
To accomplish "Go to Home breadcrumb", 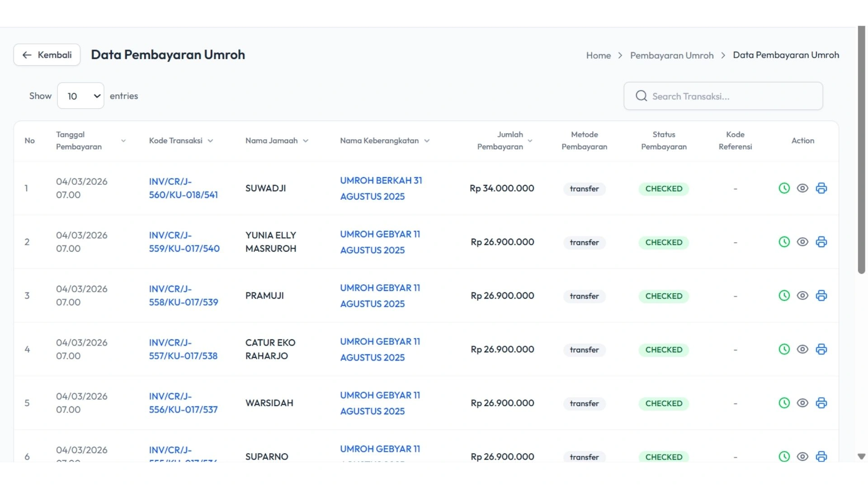I will tap(598, 55).
